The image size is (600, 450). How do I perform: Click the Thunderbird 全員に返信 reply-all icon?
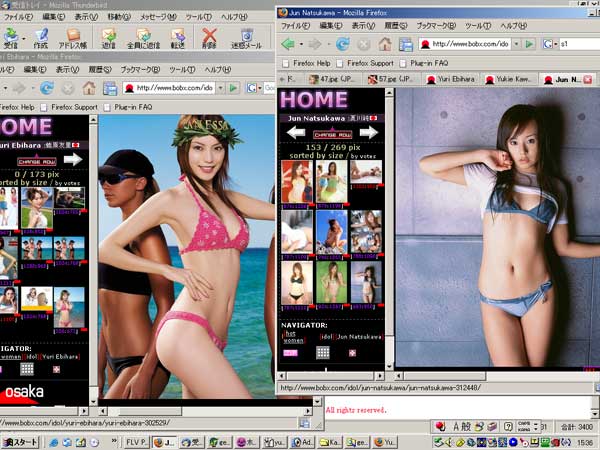click(143, 38)
